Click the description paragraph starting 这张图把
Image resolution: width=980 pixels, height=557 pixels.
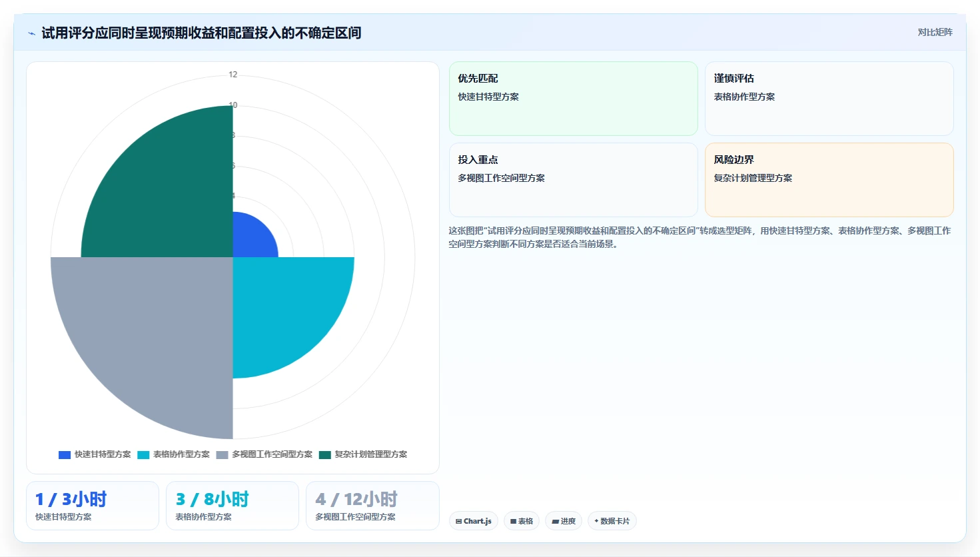700,237
